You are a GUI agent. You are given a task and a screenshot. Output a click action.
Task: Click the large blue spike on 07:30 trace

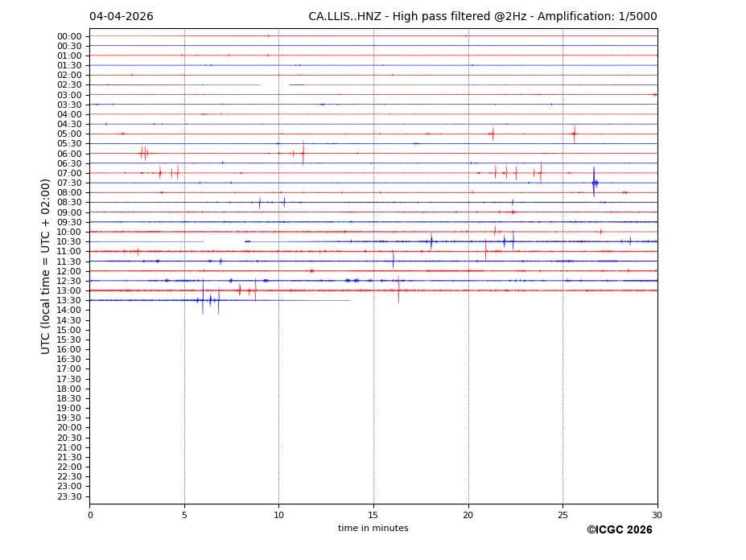594,183
